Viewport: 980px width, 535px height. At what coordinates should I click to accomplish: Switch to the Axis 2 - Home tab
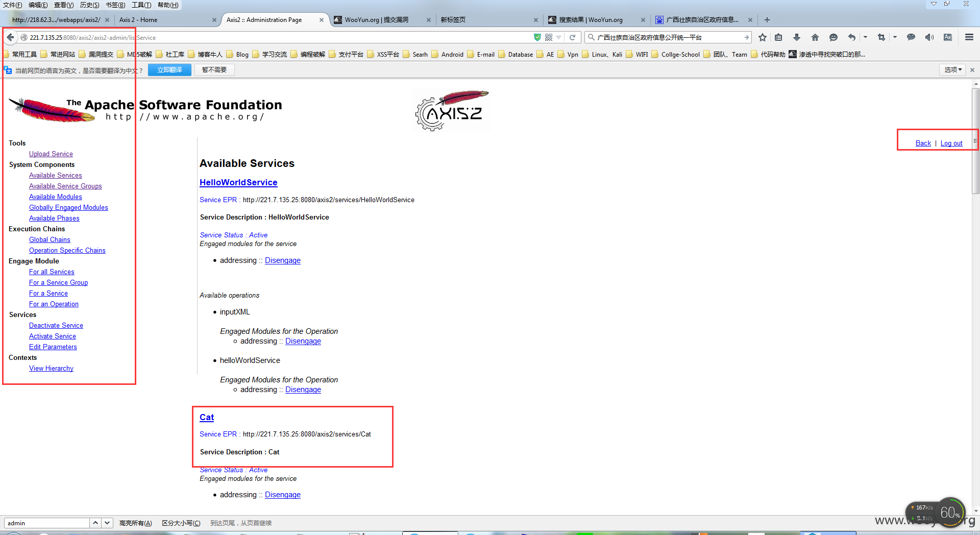[166, 20]
